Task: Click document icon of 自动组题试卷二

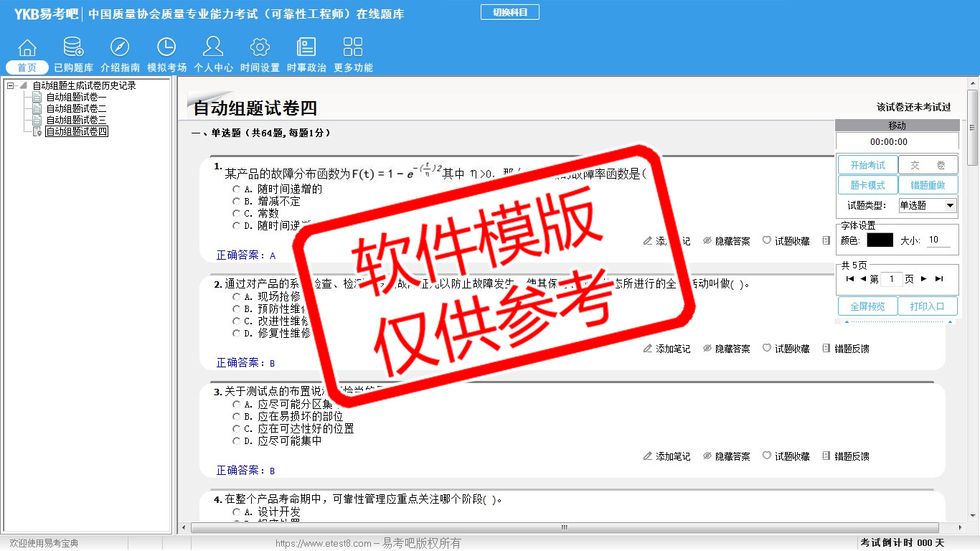Action: (37, 108)
